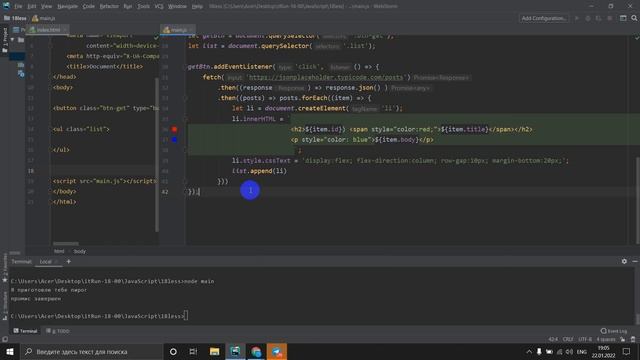Click the body breadcrumb below editor
Image resolution: width=640 pixels, height=360 pixels.
coord(80,251)
